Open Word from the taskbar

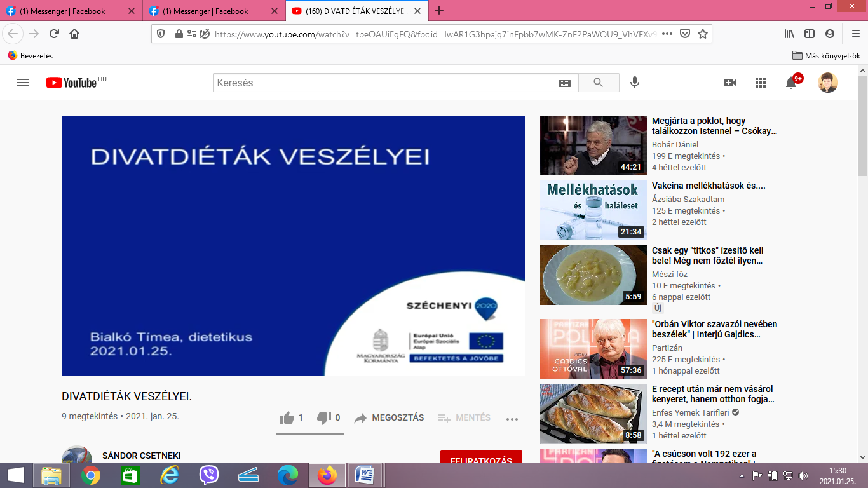367,475
